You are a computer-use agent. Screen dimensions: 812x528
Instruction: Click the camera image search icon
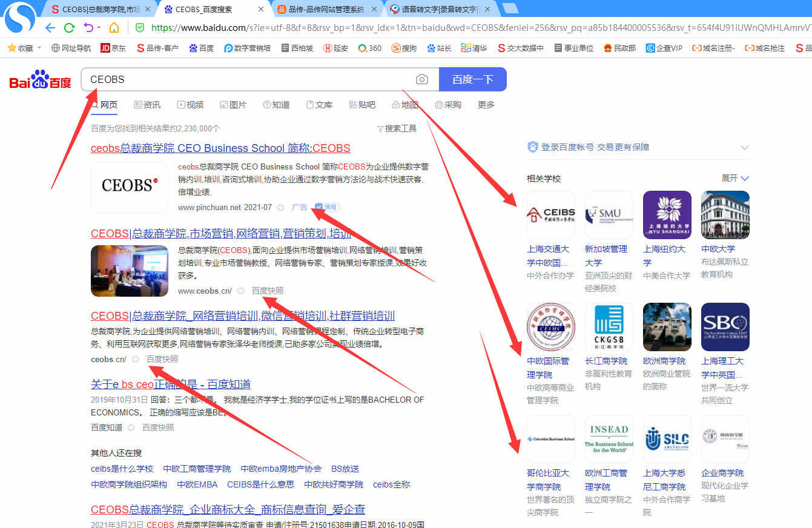(x=422, y=79)
